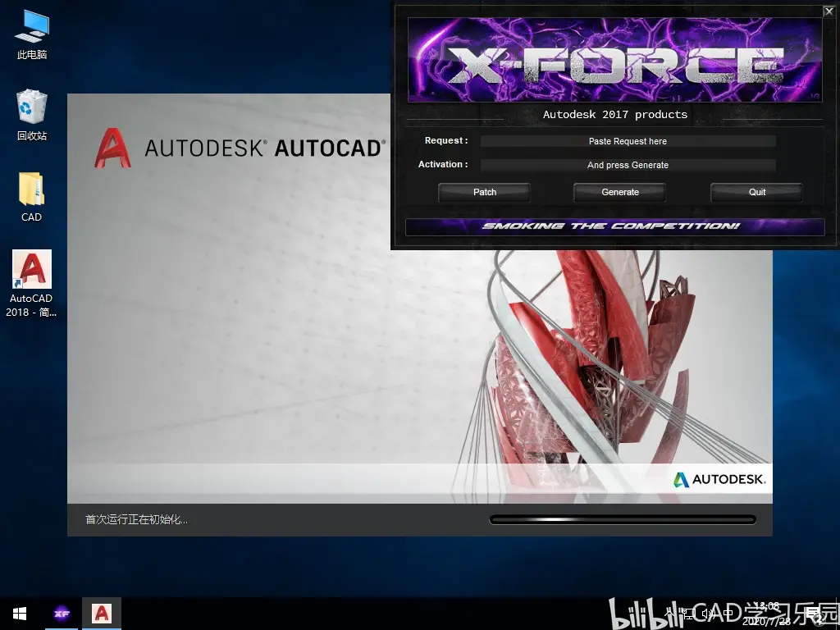Viewport: 840px width, 630px height.
Task: Switch to the X-Force taskbar icon
Action: tap(62, 614)
